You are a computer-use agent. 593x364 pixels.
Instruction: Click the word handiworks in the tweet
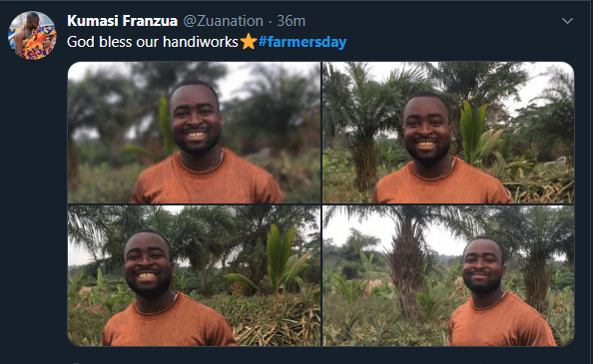coord(201,42)
